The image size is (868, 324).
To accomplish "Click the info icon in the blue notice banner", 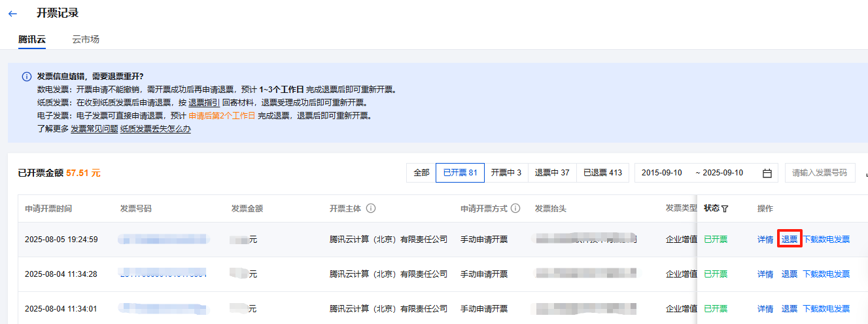I will (26, 77).
